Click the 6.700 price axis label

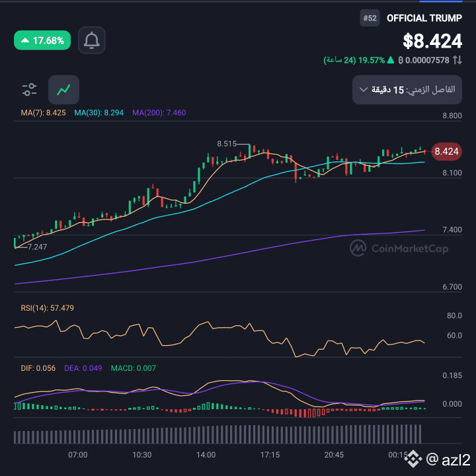tap(452, 286)
